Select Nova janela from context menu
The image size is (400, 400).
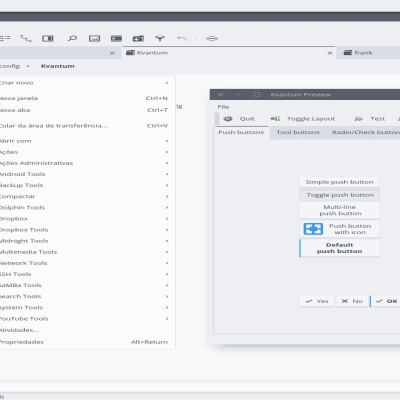click(x=87, y=98)
